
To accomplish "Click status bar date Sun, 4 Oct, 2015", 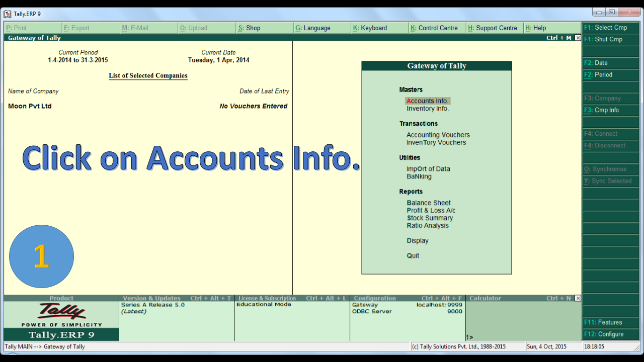I will click(x=546, y=346).
